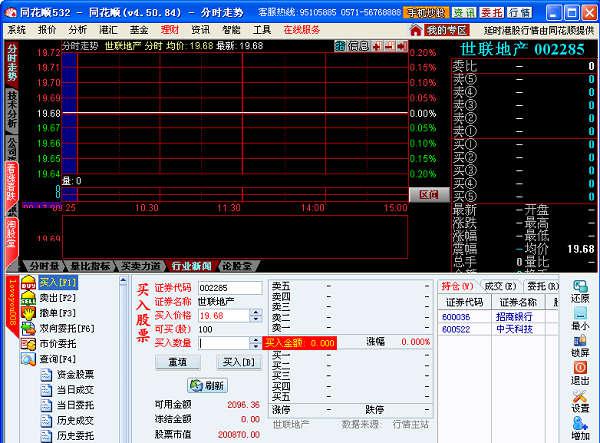Image resolution: width=600 pixels, height=443 pixels.
Task: Click the document icon for 历史委托
Action: [x=46, y=436]
